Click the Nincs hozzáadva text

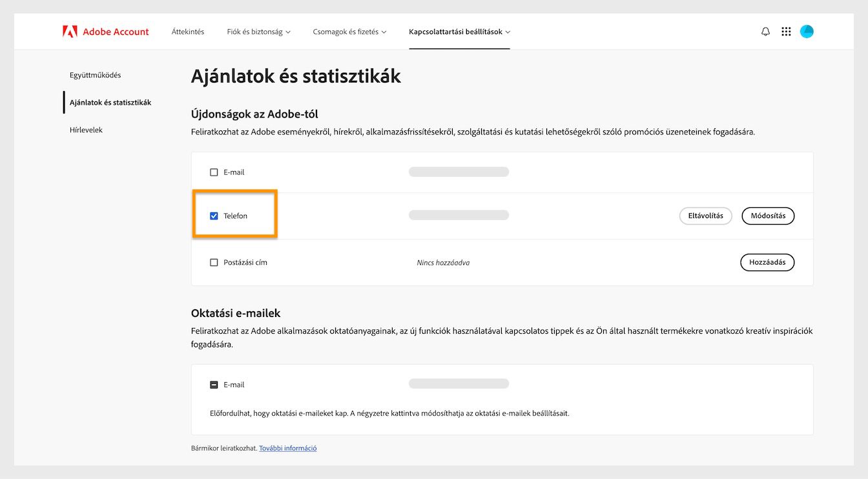443,263
